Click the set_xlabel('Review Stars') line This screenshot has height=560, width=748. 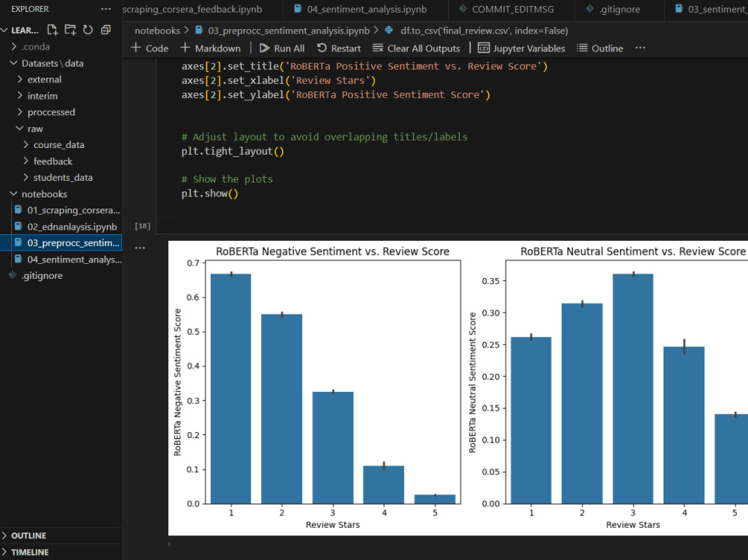278,80
